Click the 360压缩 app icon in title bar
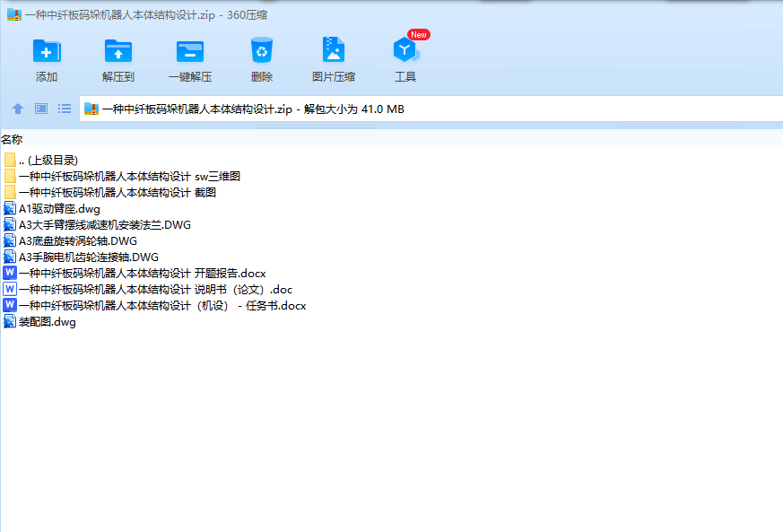The image size is (783, 532). [x=14, y=14]
